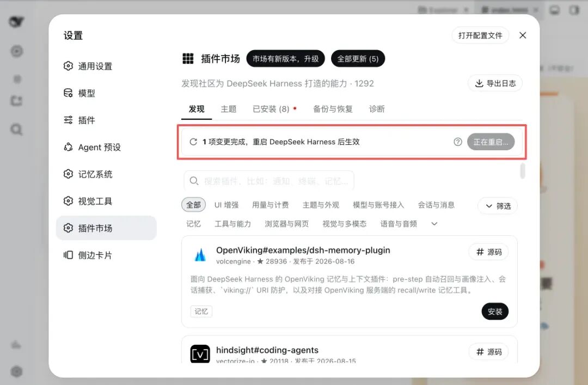
Task: Select 视觉与多模态 category filter
Action: [345, 224]
